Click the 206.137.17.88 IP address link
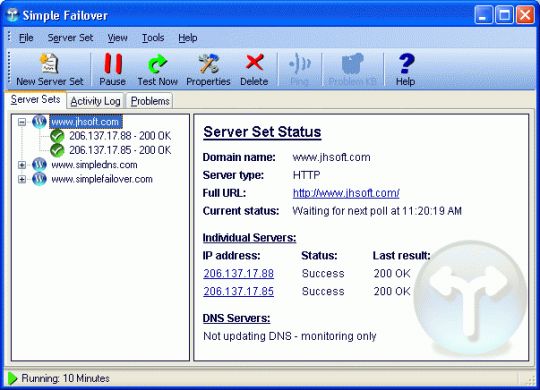The width and height of the screenshot is (540, 390). [x=238, y=273]
